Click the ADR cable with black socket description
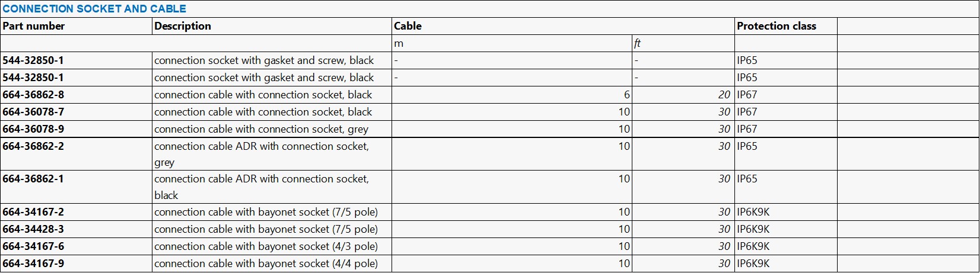 click(x=261, y=179)
